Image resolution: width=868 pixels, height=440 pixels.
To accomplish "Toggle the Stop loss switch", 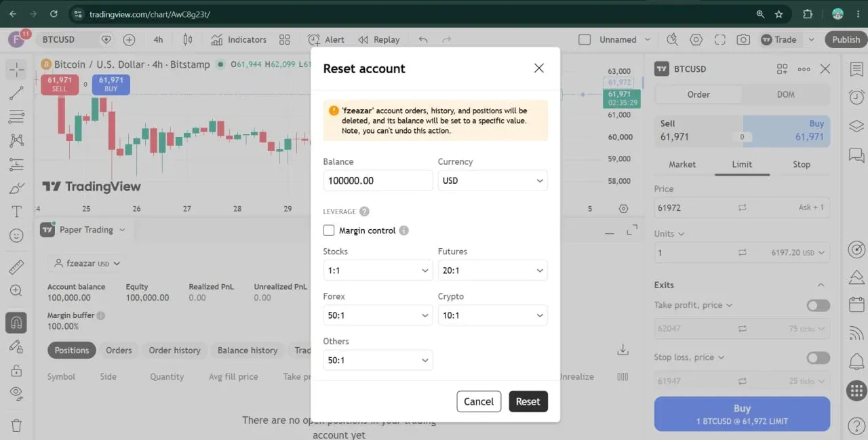I will [818, 358].
